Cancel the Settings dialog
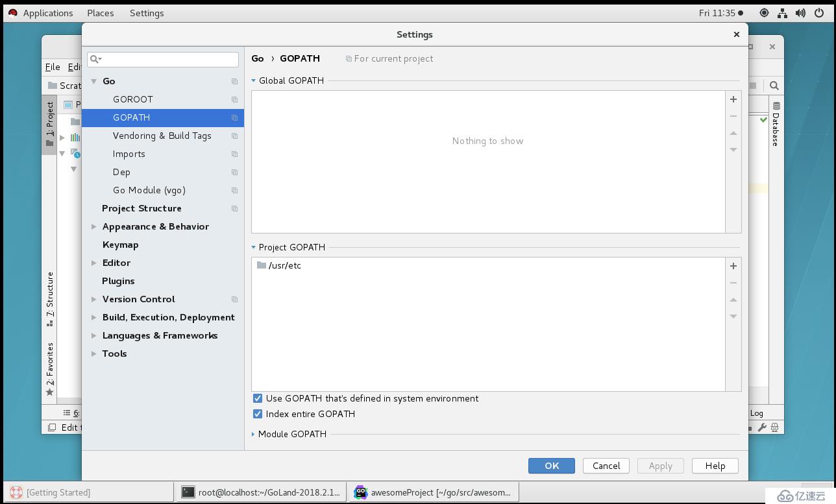Viewport: 836px width, 504px height. click(606, 466)
